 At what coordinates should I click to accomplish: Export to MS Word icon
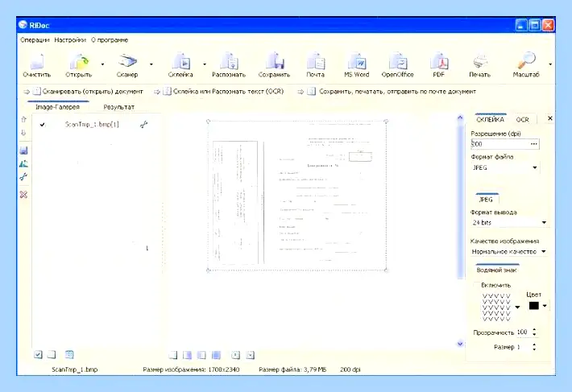click(357, 61)
